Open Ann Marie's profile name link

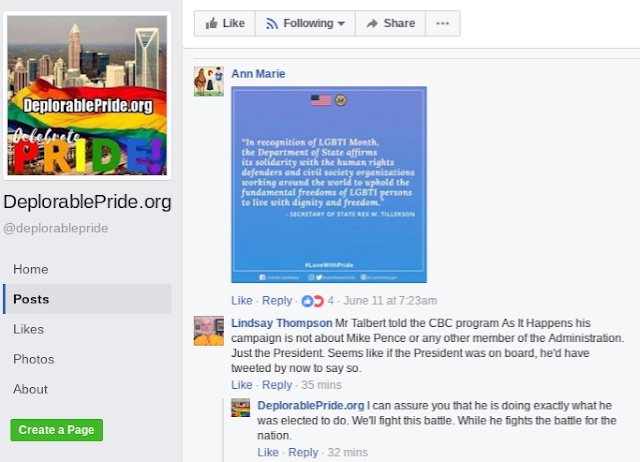click(x=258, y=74)
